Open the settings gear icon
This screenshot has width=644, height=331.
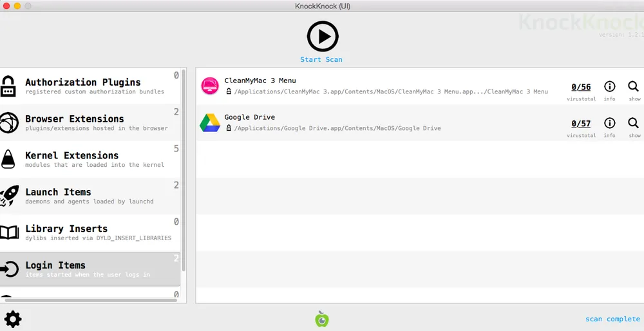click(x=13, y=319)
